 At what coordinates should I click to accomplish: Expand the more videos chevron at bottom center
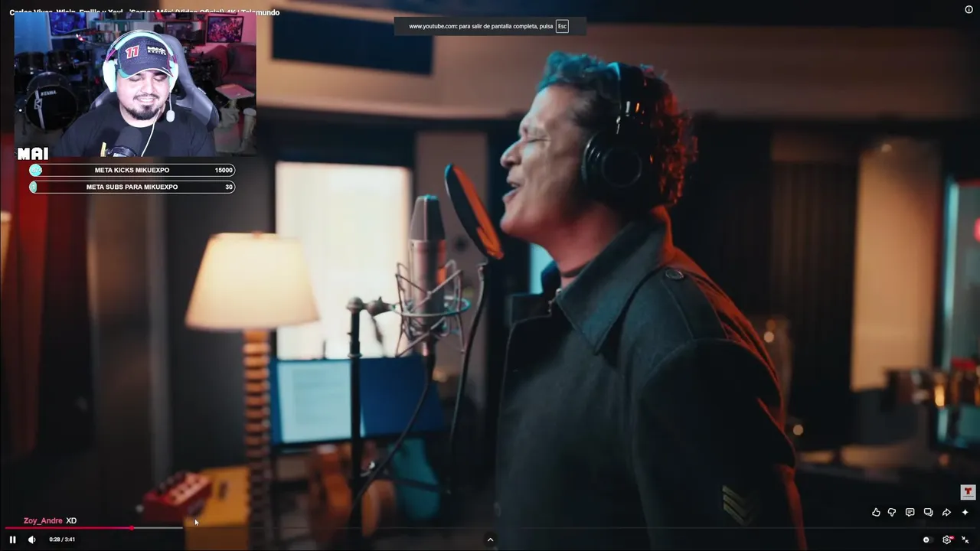(490, 540)
